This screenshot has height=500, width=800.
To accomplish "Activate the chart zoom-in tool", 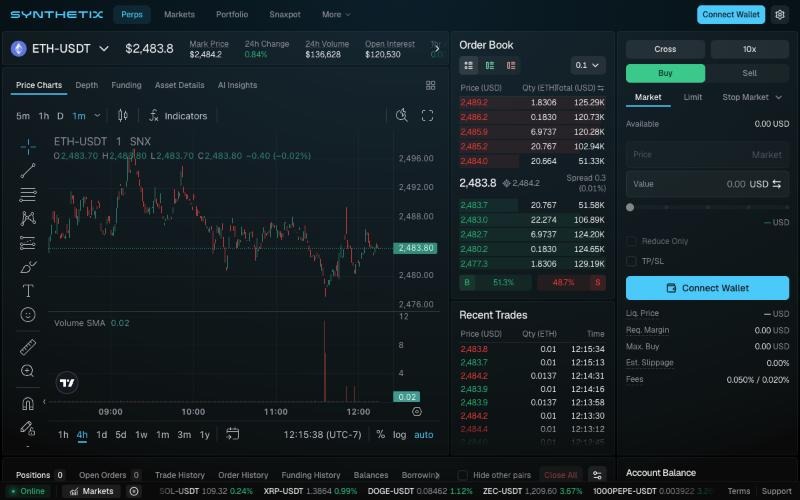I will (x=28, y=371).
